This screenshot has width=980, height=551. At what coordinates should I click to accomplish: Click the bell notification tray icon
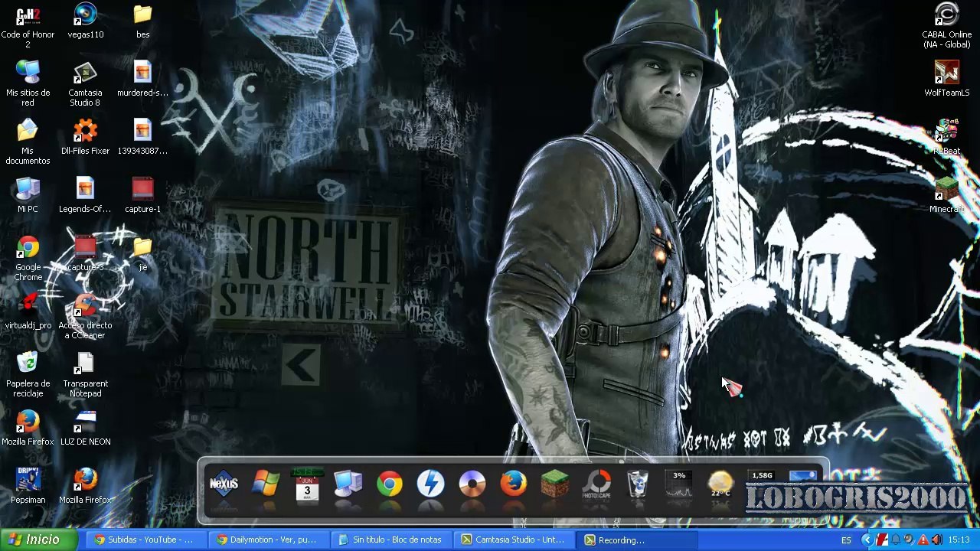point(895,540)
